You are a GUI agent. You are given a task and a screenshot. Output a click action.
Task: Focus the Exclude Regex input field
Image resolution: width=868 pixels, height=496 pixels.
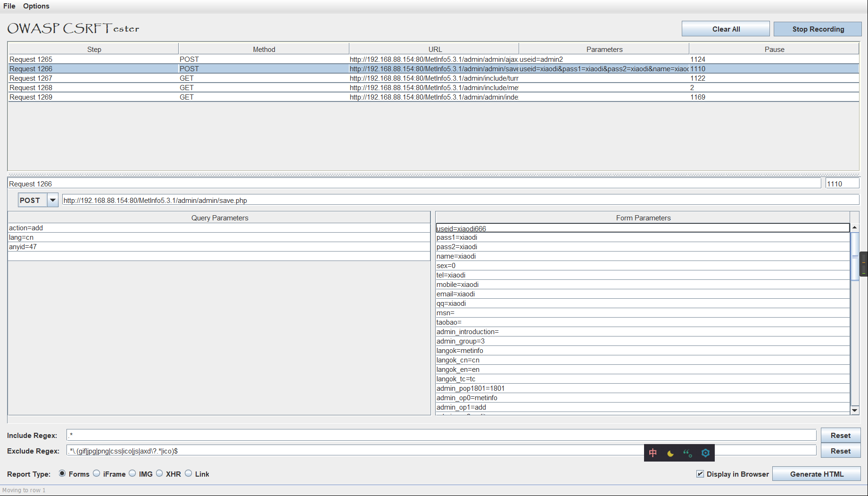(441, 451)
